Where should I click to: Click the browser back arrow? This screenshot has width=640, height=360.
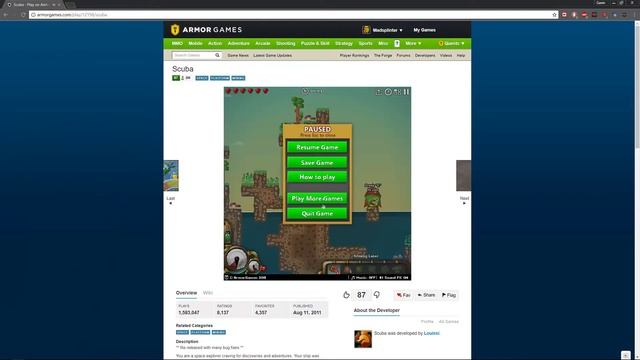coord(6,15)
